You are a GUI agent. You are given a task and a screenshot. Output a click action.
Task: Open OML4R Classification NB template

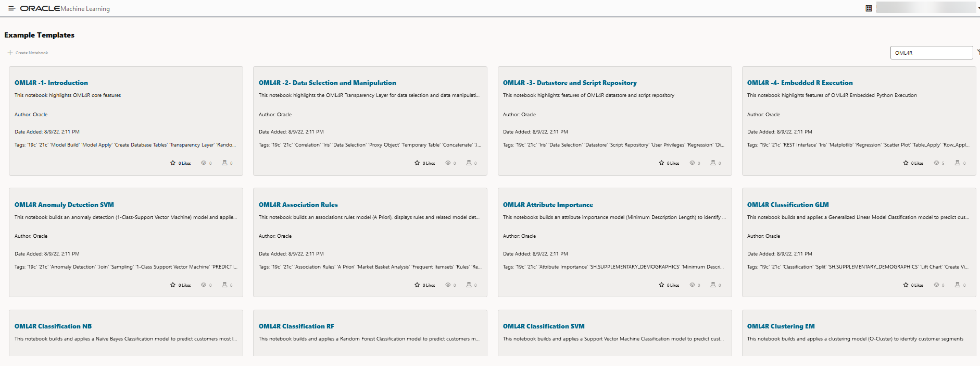coord(53,326)
